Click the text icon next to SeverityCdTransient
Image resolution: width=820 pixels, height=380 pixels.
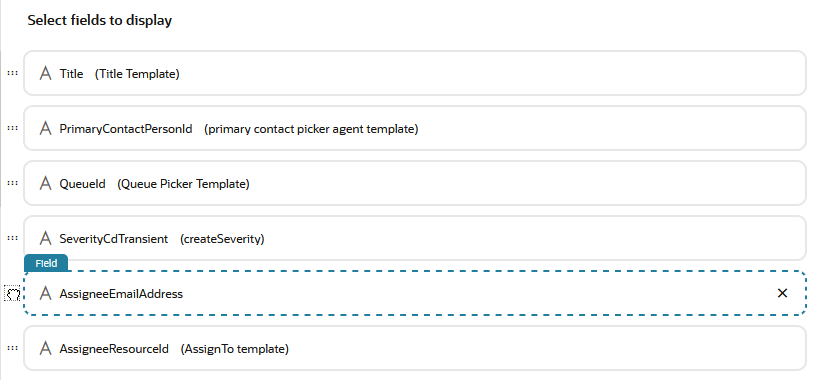pyautogui.click(x=46, y=238)
